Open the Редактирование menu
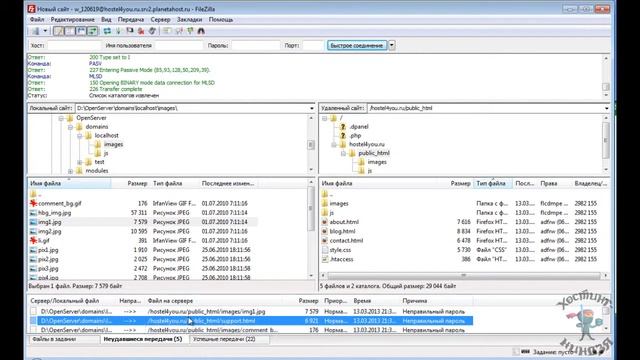Screen dimensions: 640x360 click(73, 20)
